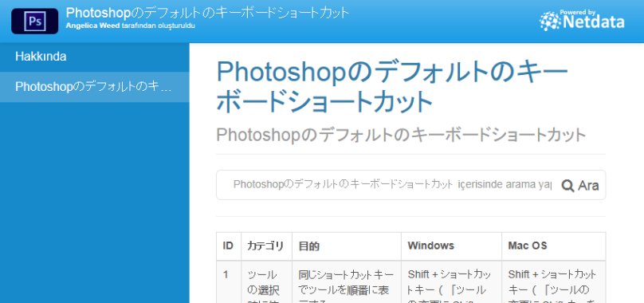Click the カテゴリ column header
Viewport: 644px width, 303px height.
pos(266,246)
